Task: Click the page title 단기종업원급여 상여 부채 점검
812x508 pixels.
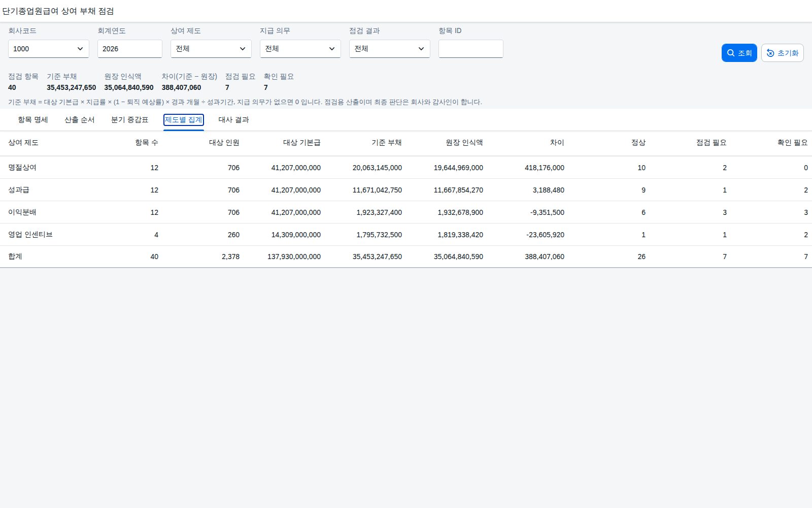Action: [x=58, y=11]
